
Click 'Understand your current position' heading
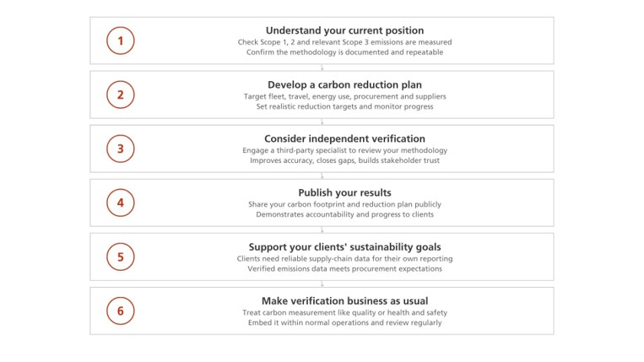344,30
